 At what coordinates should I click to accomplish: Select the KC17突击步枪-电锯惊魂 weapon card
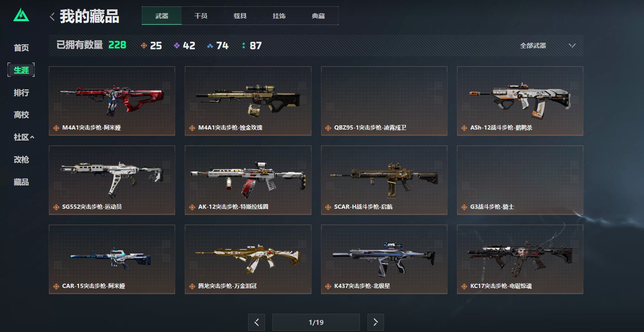click(x=520, y=259)
